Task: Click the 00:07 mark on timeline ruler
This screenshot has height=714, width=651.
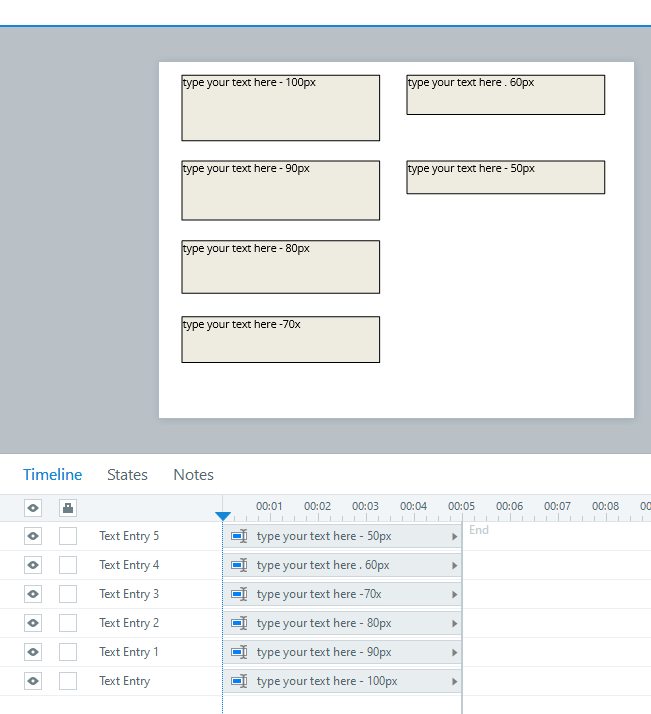Action: pos(557,506)
